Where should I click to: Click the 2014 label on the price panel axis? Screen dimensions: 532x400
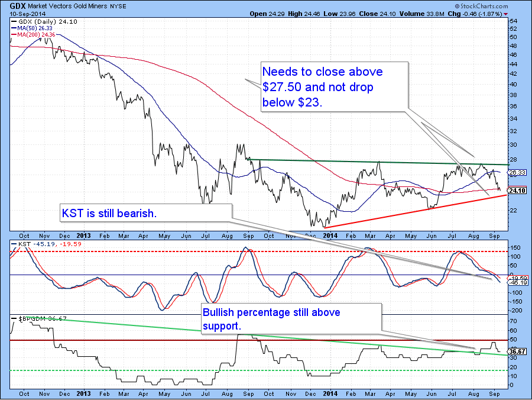tap(330, 236)
